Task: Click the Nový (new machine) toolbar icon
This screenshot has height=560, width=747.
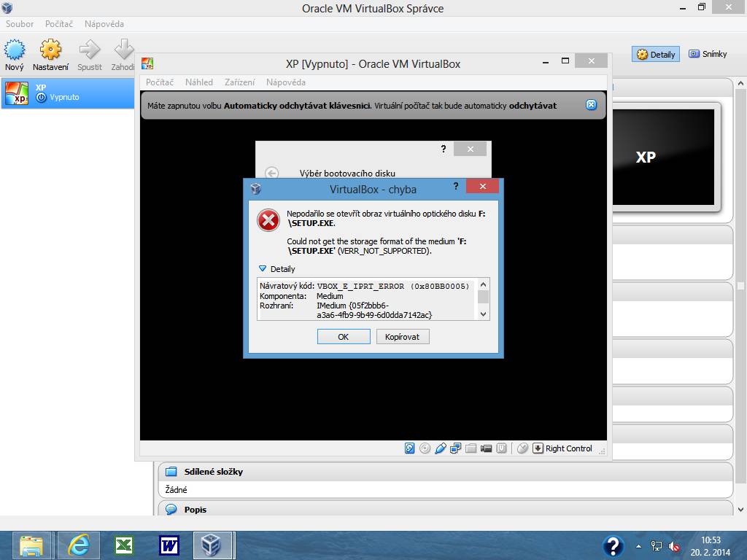Action: (15, 50)
